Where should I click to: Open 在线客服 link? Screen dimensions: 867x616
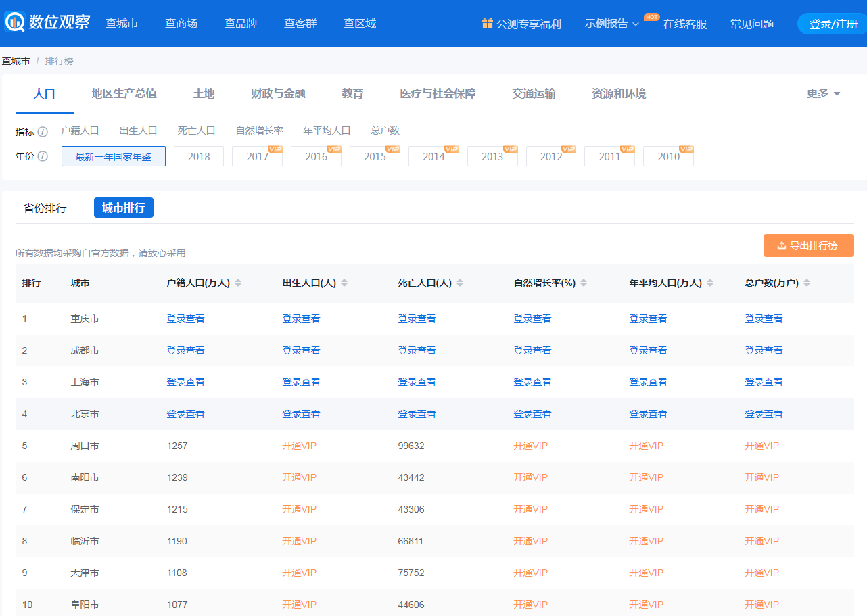685,24
